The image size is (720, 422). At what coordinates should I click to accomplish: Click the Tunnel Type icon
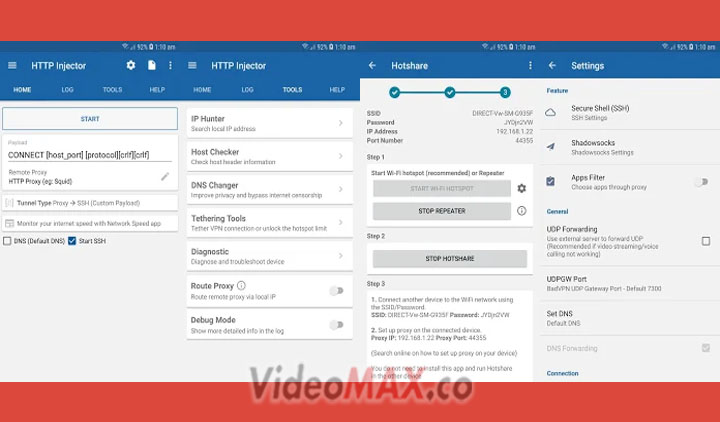coord(9,203)
